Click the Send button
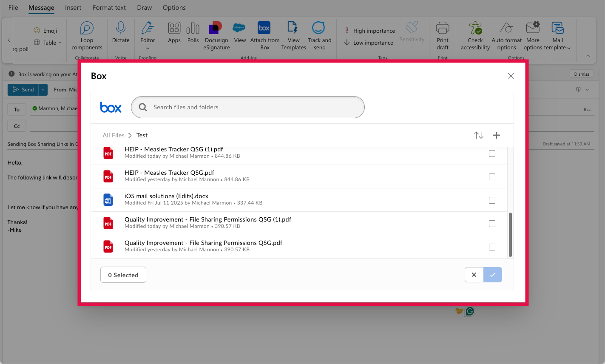Image resolution: width=605 pixels, height=364 pixels. (x=23, y=90)
